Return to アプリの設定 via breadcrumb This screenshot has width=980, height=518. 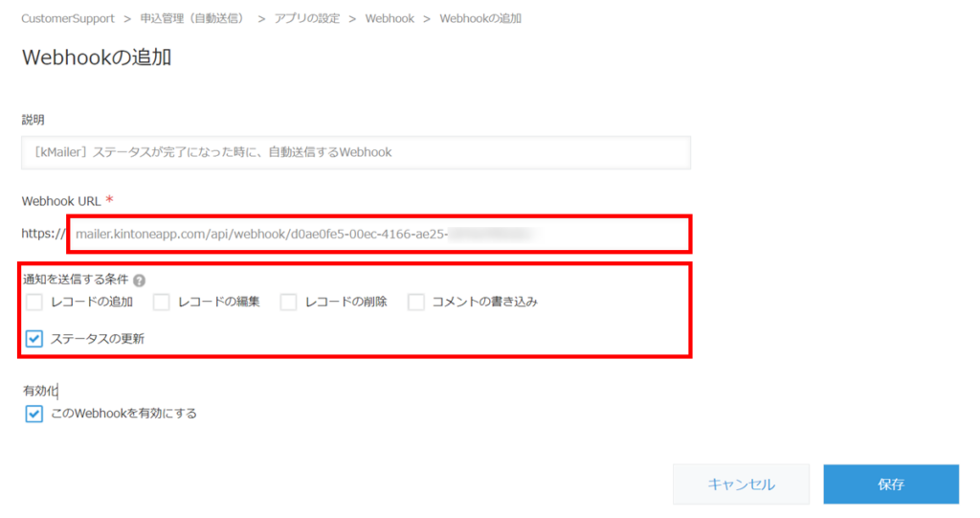[x=307, y=19]
